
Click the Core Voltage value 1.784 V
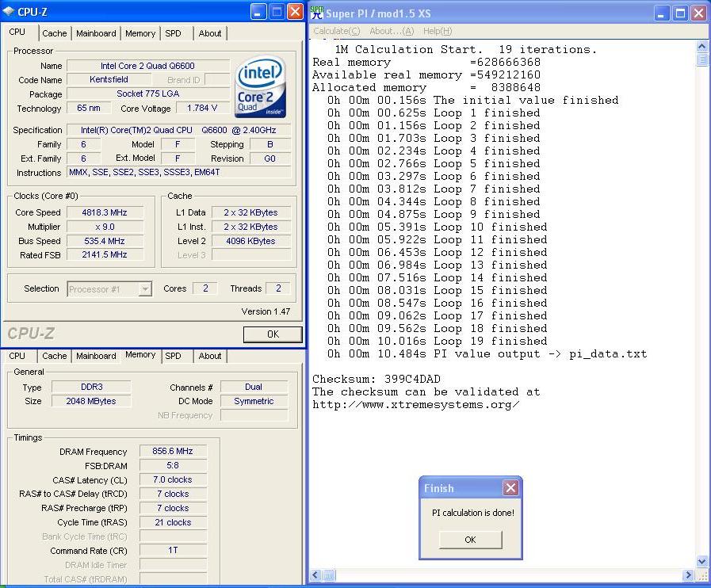pos(202,108)
